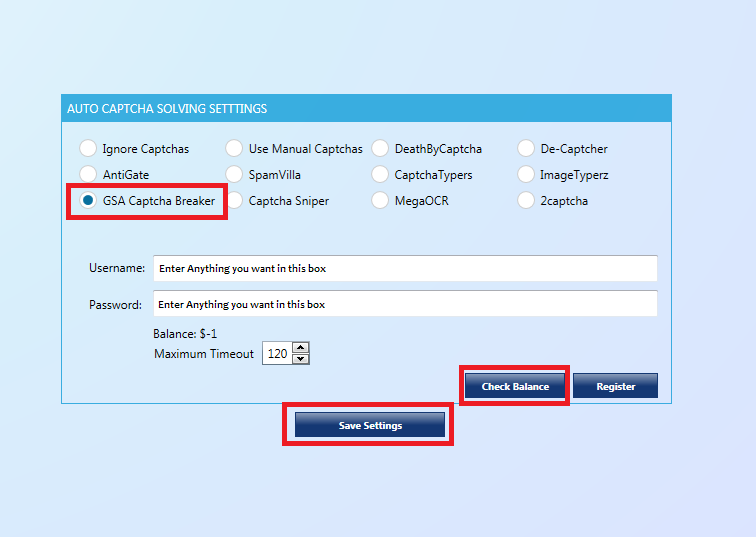Decrease Maximum Timeout with down arrow
Viewport: 756px width, 537px height.
tap(301, 360)
